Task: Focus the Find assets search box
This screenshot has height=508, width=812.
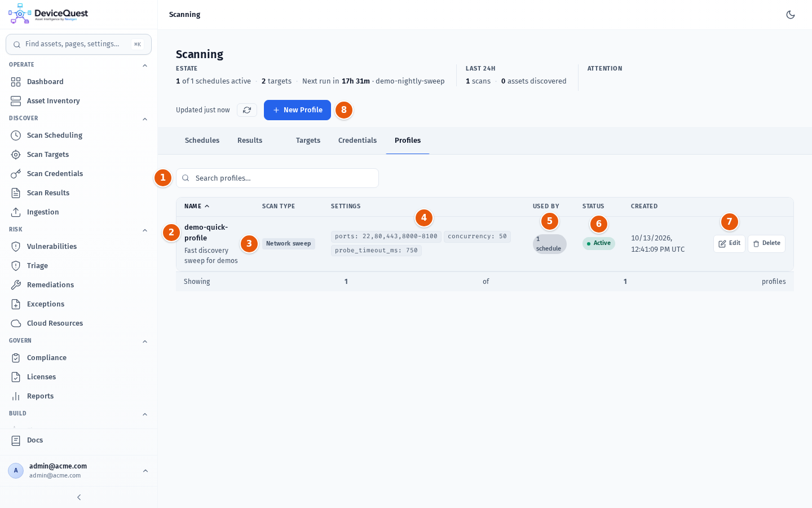Action: pos(78,44)
